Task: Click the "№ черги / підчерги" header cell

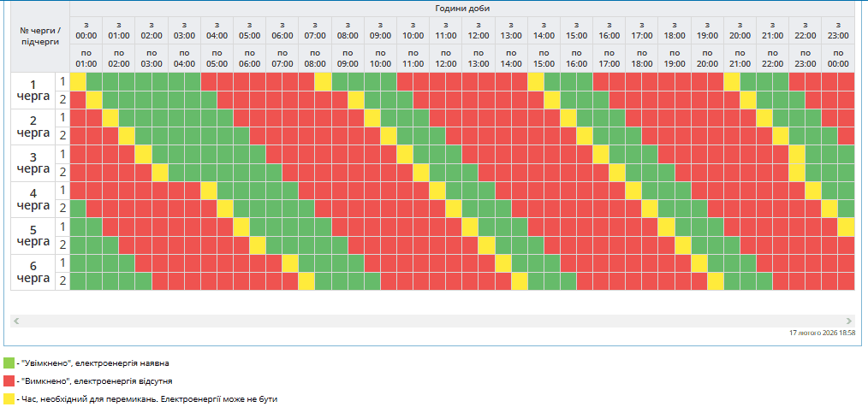Action: 40,35
